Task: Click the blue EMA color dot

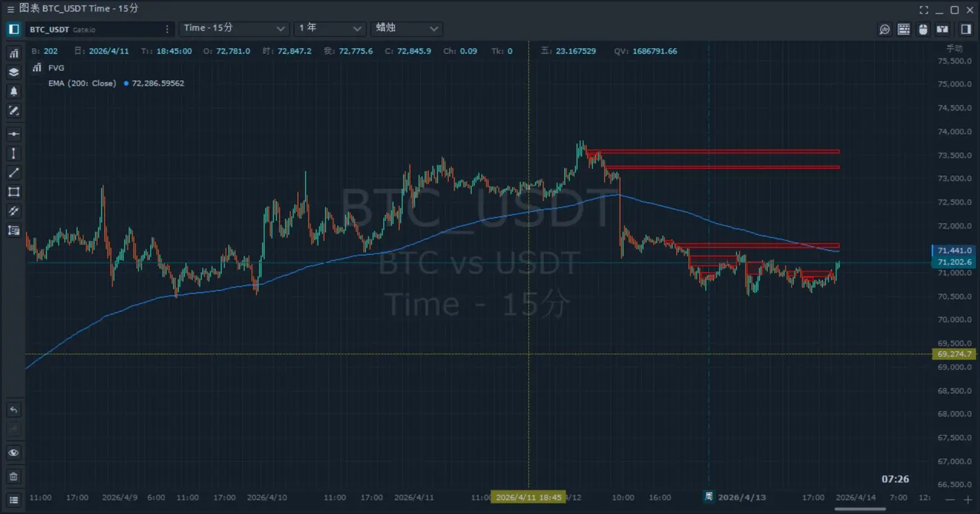Action: [126, 83]
